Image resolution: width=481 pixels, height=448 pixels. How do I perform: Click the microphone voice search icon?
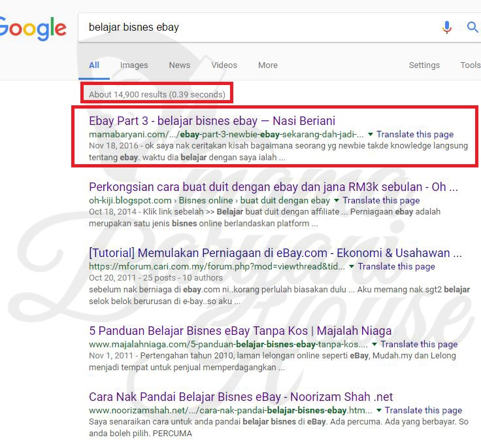pyautogui.click(x=446, y=27)
